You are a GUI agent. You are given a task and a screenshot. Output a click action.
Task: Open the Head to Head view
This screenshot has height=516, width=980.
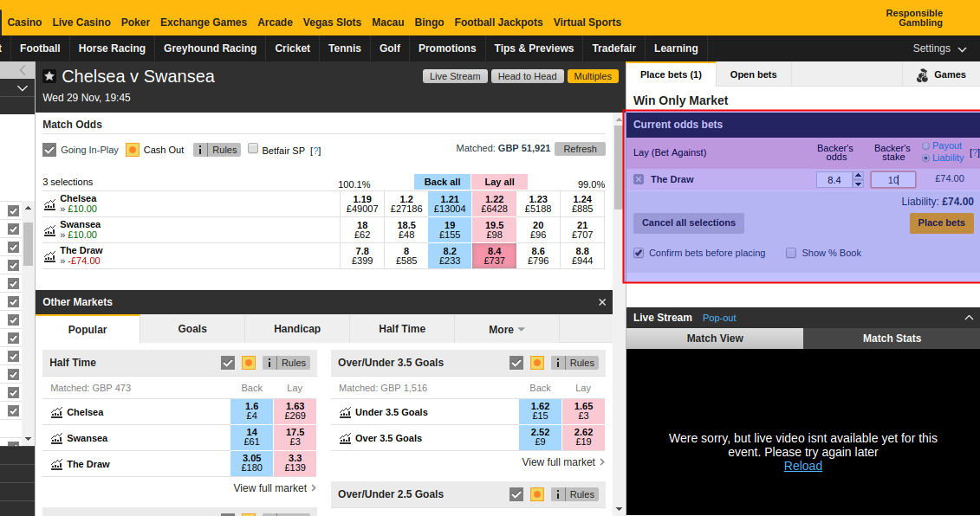point(527,76)
